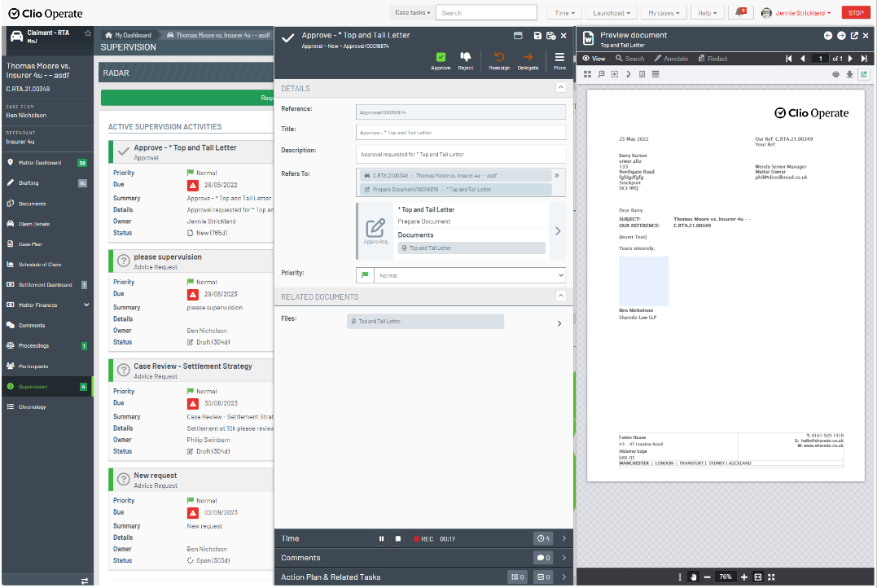This screenshot has width=877, height=588.
Task: Click the Delegate arrow icon
Action: (x=528, y=58)
